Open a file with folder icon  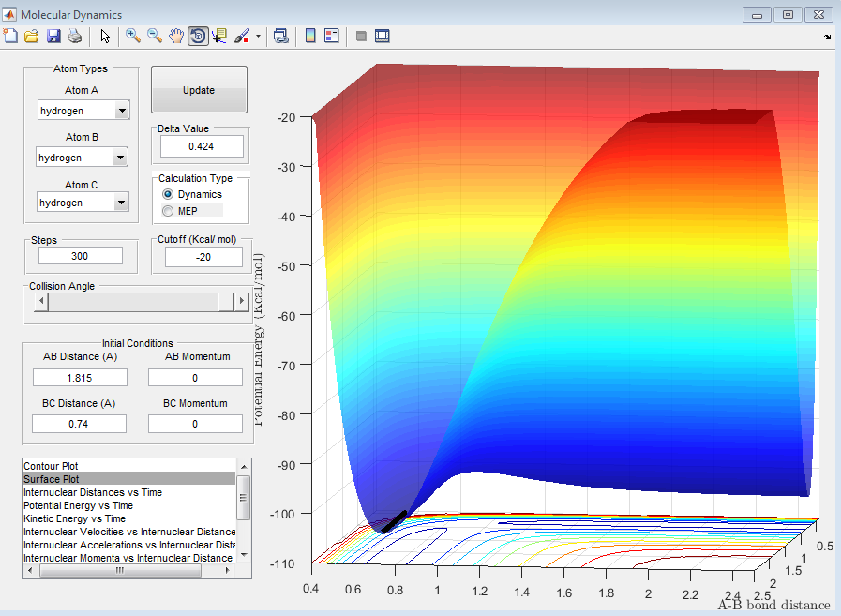coord(32,36)
